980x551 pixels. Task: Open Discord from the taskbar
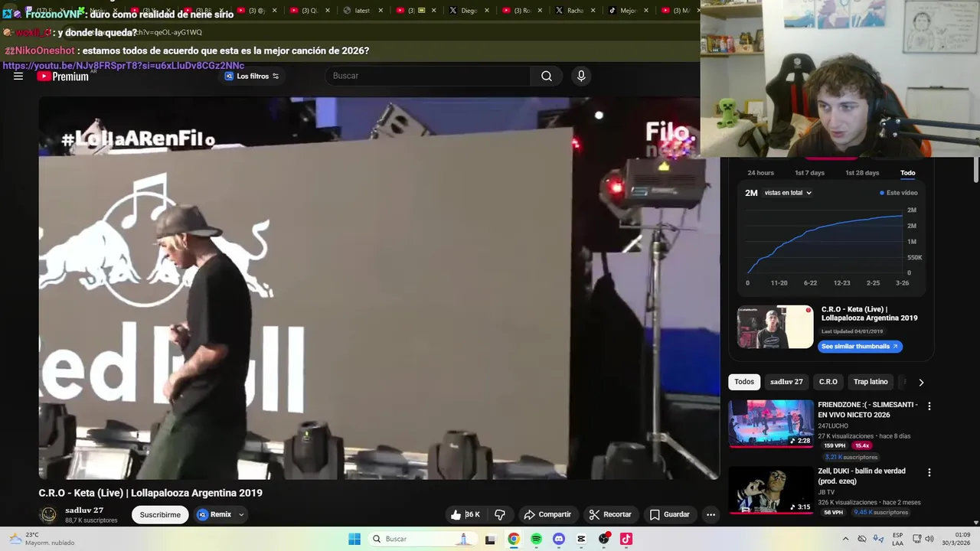[x=559, y=539]
